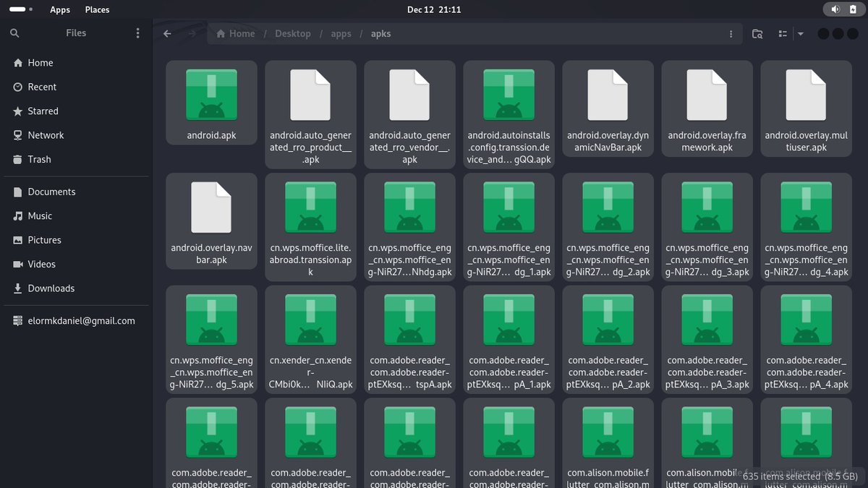Select android.auto_generated_rro_vendor__.apk file
Screen dimensions: 868x488
click(409, 114)
